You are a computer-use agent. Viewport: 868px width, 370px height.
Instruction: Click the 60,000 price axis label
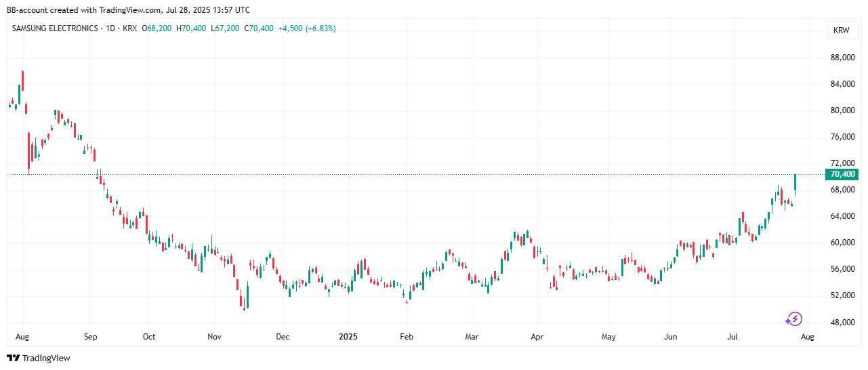click(x=842, y=243)
